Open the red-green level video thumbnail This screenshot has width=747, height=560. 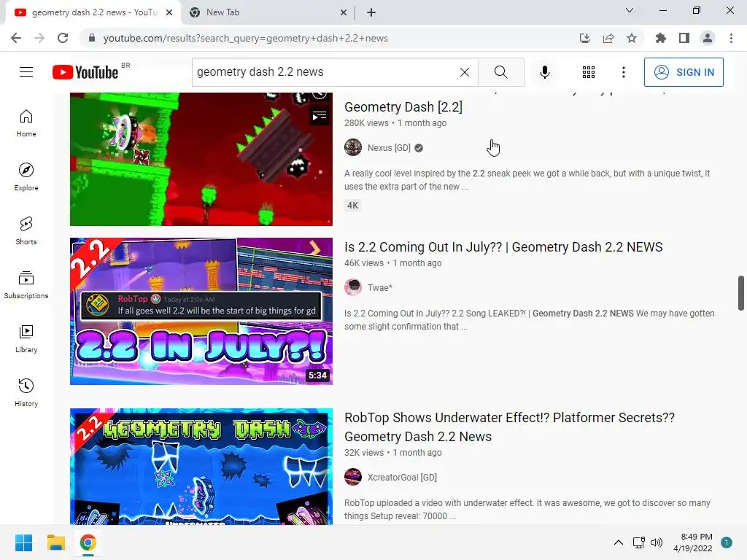pos(201,159)
